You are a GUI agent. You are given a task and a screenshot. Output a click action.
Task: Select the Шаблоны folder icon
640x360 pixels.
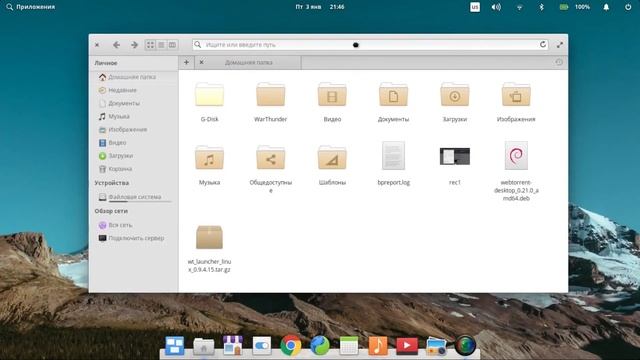[332, 158]
